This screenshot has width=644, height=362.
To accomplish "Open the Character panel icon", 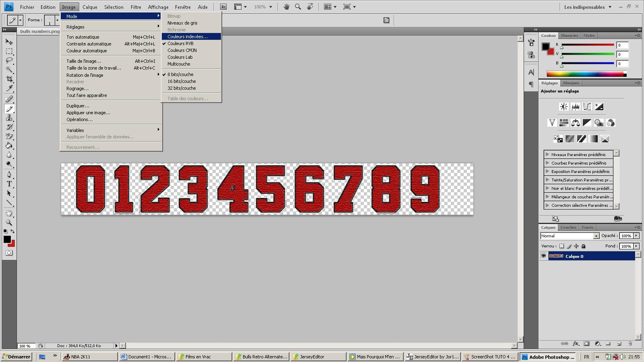I will point(531,72).
